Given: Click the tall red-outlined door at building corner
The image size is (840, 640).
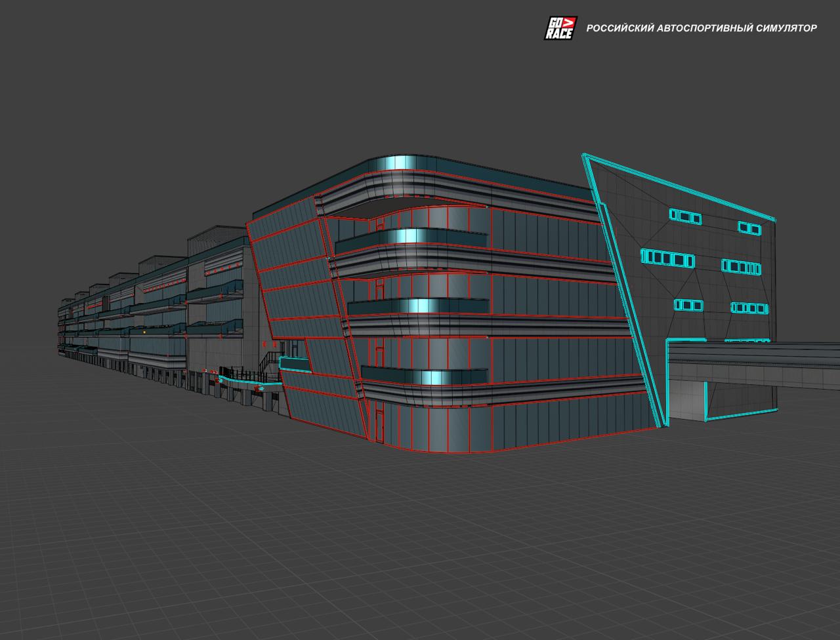Looking at the screenshot, I should coord(379,420).
